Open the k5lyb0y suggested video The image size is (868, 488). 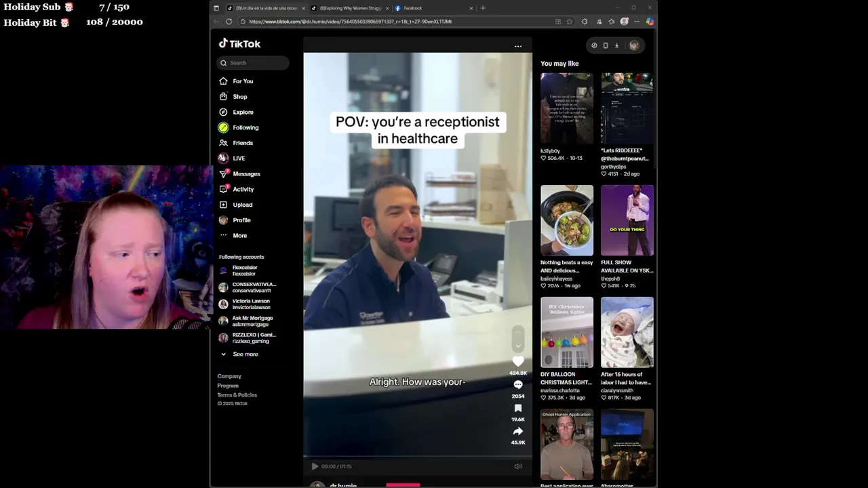[567, 108]
